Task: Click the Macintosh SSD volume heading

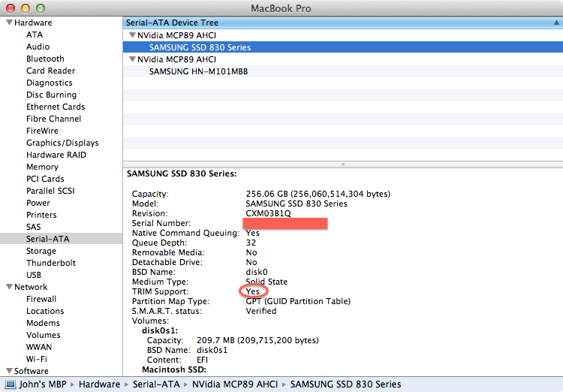Action: click(x=174, y=369)
